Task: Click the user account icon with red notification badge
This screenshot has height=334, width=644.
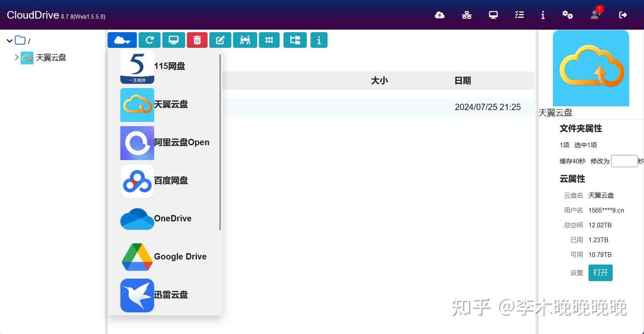Action: point(594,15)
